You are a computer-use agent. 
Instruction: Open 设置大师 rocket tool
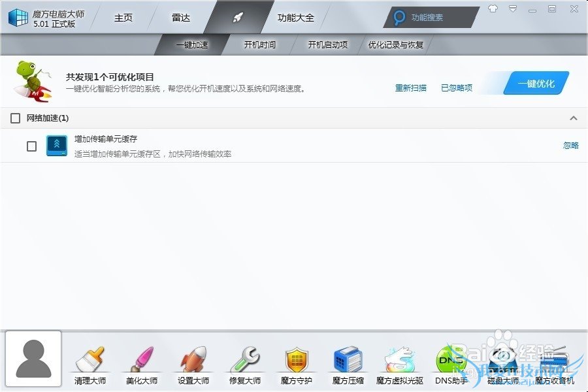193,365
